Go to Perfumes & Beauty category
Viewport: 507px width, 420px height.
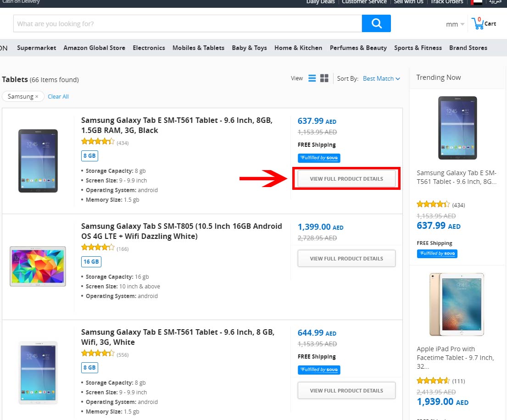[358, 48]
